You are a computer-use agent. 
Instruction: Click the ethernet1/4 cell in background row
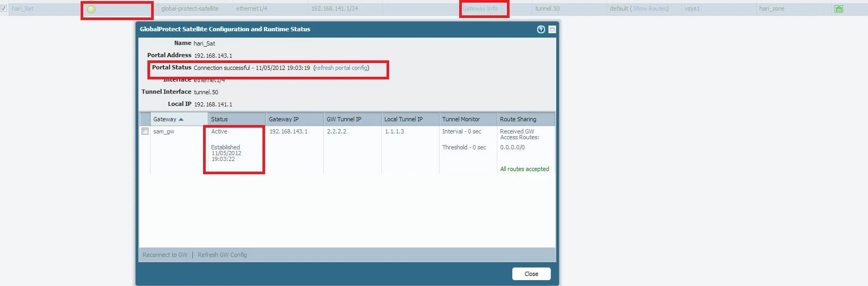pos(252,8)
